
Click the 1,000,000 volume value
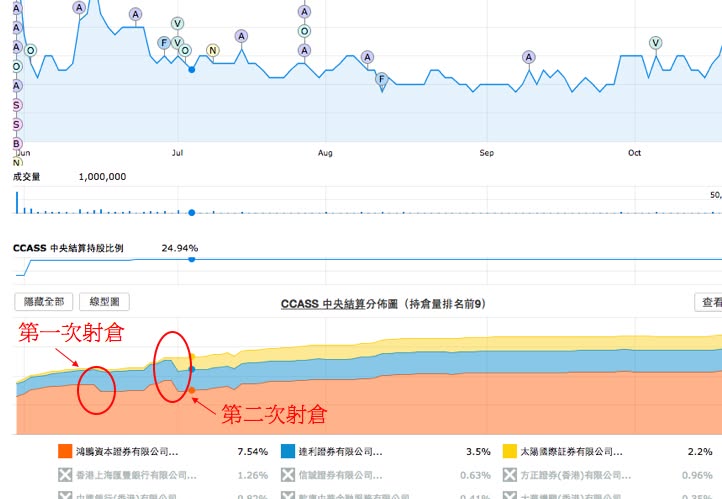click(102, 177)
